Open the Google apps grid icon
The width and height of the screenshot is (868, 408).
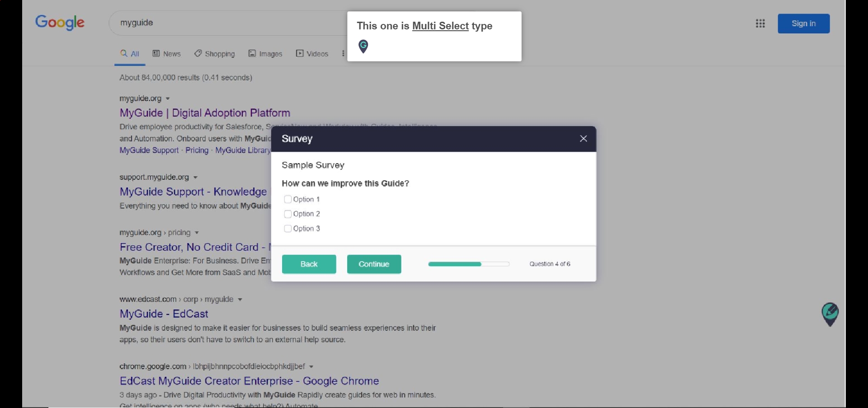[760, 23]
